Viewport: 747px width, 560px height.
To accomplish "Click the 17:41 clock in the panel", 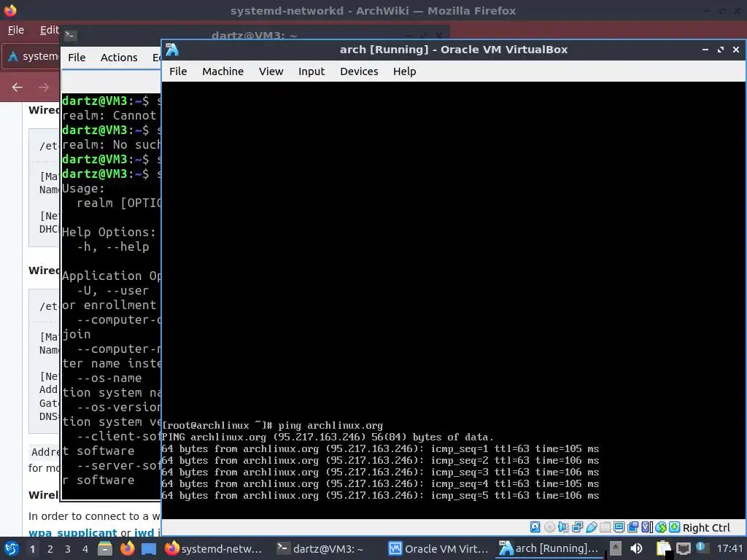I will pos(729,548).
